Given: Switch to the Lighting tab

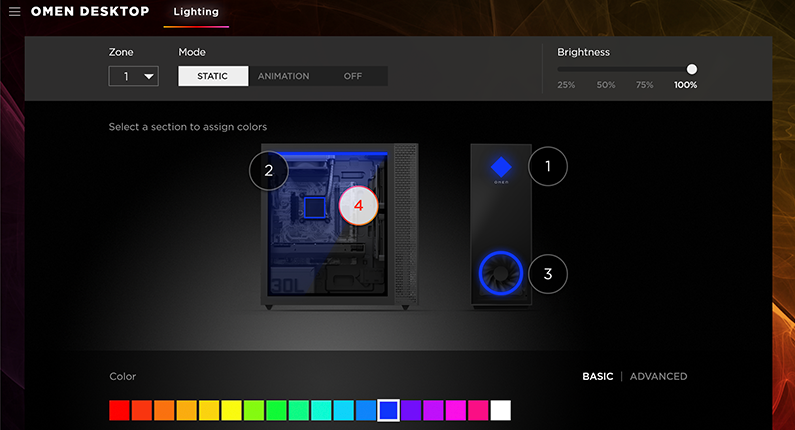Looking at the screenshot, I should coord(196,12).
